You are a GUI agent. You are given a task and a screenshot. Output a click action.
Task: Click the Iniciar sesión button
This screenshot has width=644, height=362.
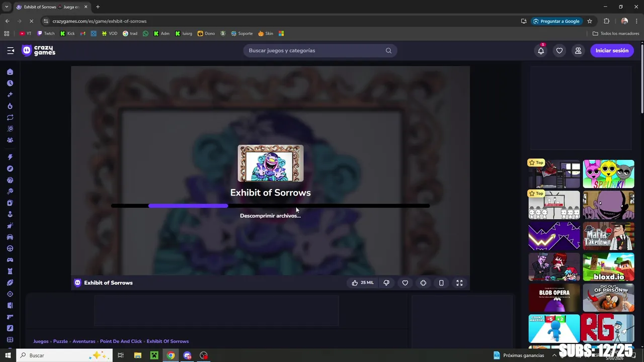tap(612, 50)
